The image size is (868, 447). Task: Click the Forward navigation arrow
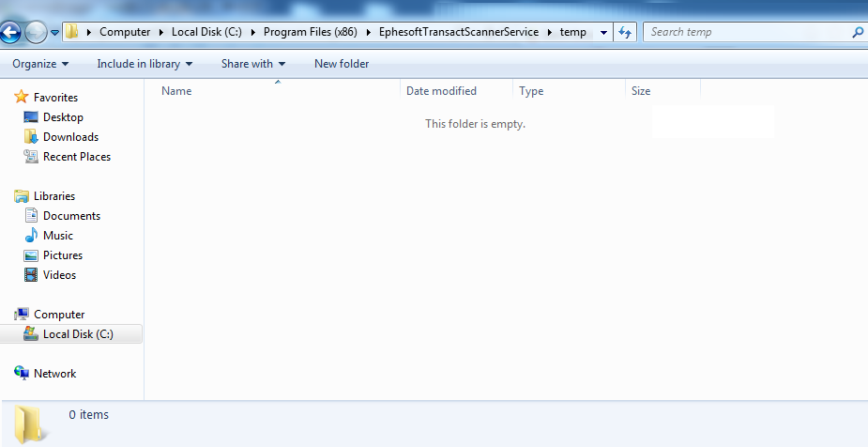pos(36,33)
